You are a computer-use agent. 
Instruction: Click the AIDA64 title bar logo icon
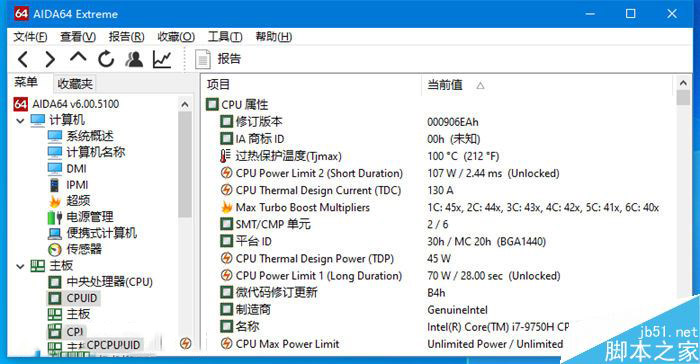21,14
